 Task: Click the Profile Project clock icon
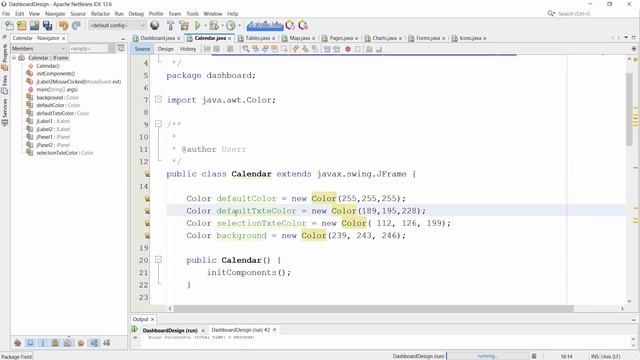pos(231,25)
